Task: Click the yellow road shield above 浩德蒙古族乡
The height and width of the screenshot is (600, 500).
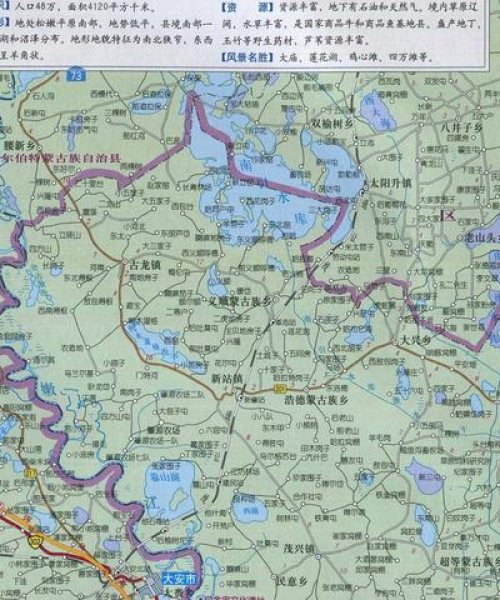Action: coord(279,390)
